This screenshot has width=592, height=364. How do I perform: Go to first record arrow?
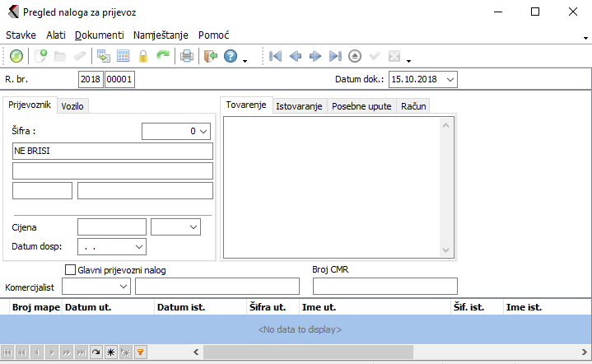coord(276,56)
